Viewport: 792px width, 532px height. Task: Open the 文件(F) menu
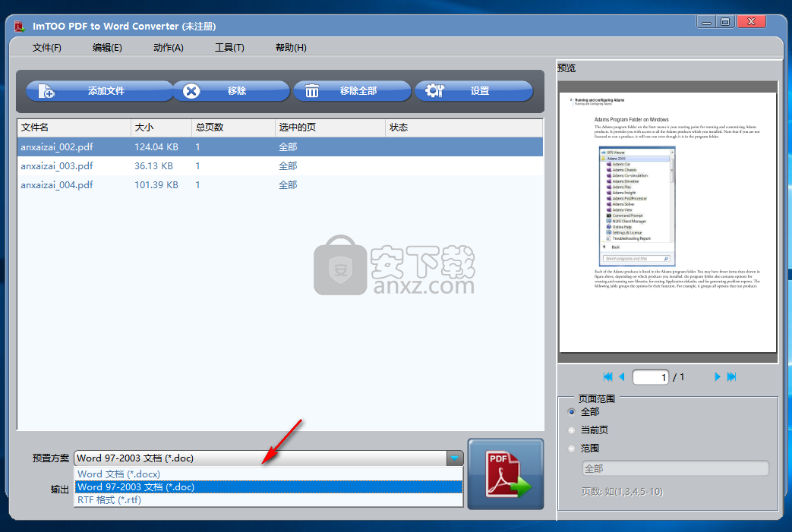[47, 48]
